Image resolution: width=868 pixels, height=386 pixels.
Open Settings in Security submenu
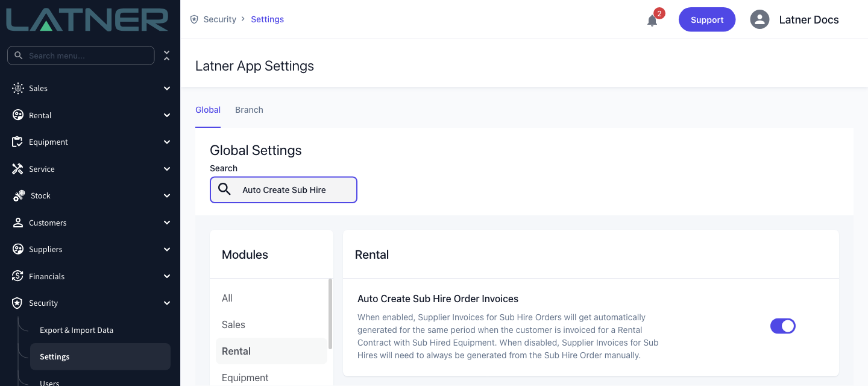pyautogui.click(x=100, y=356)
